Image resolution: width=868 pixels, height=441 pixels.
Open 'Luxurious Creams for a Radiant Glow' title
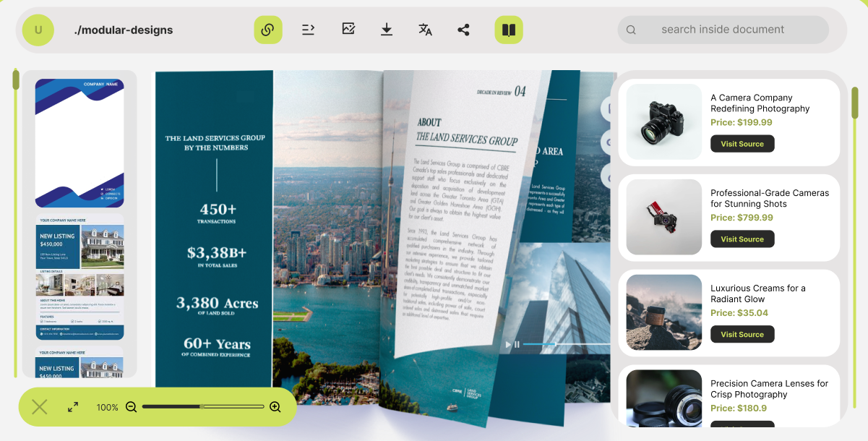coord(758,294)
